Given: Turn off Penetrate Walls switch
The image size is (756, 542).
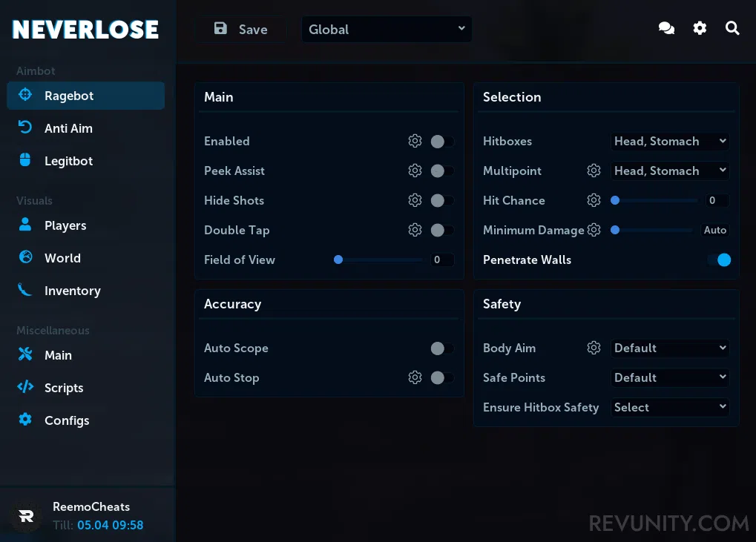Looking at the screenshot, I should click(x=719, y=260).
